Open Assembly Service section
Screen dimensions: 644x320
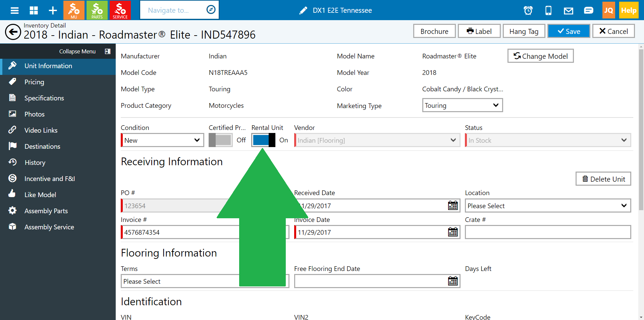58,227
